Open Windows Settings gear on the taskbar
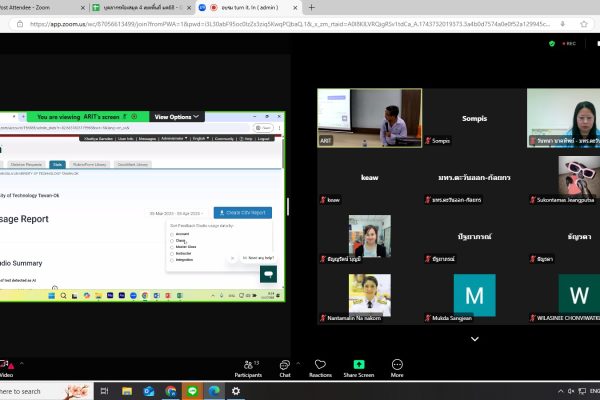This screenshot has height=400, width=600. 236,391
